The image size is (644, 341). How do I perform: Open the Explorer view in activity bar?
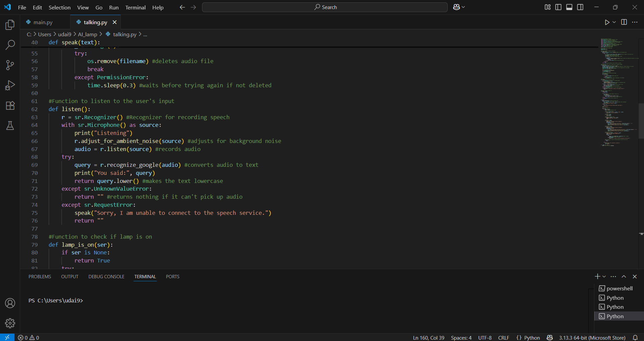[10, 25]
